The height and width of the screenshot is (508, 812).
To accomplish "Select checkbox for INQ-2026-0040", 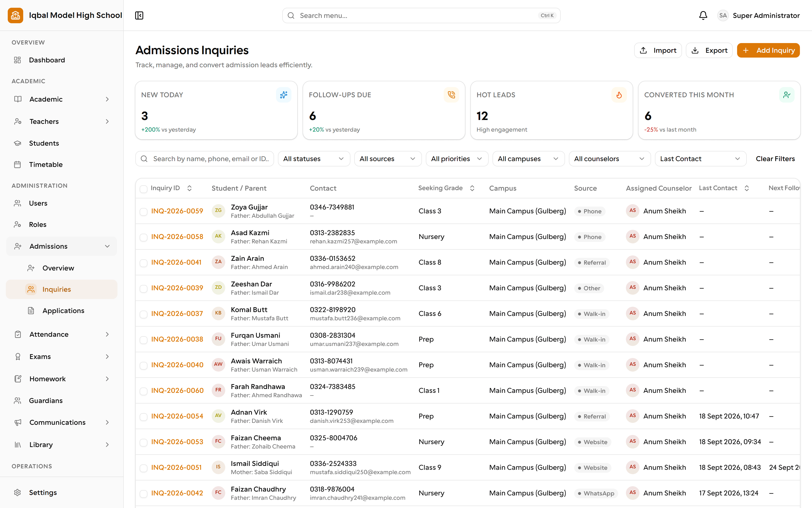I will click(x=144, y=366).
